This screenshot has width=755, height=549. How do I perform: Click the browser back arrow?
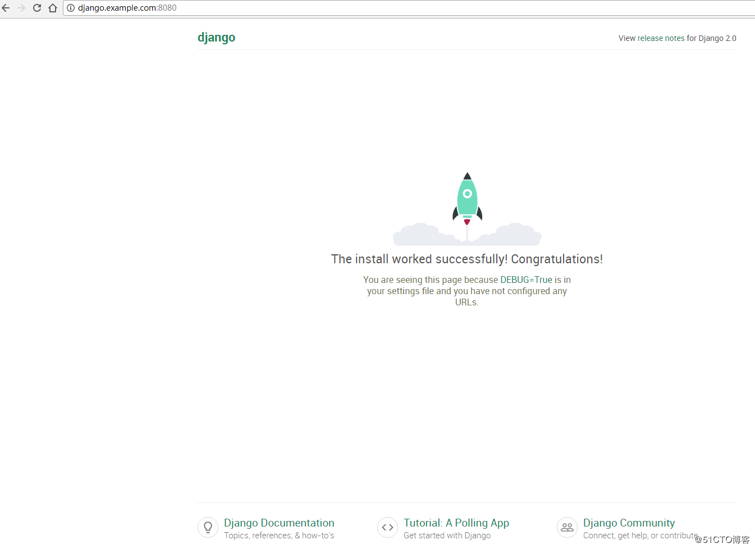tap(6, 8)
